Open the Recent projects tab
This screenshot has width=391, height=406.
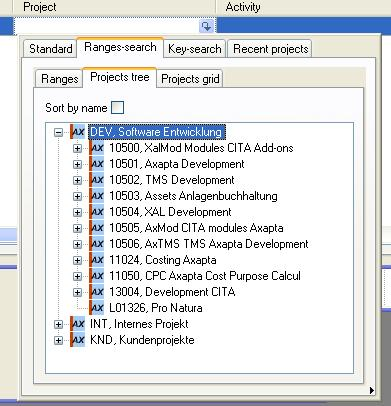[270, 49]
